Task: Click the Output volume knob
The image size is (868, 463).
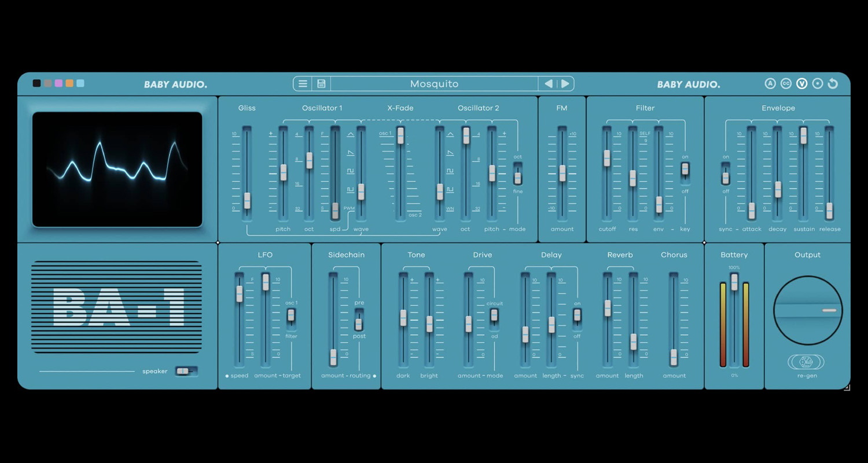Action: point(808,311)
